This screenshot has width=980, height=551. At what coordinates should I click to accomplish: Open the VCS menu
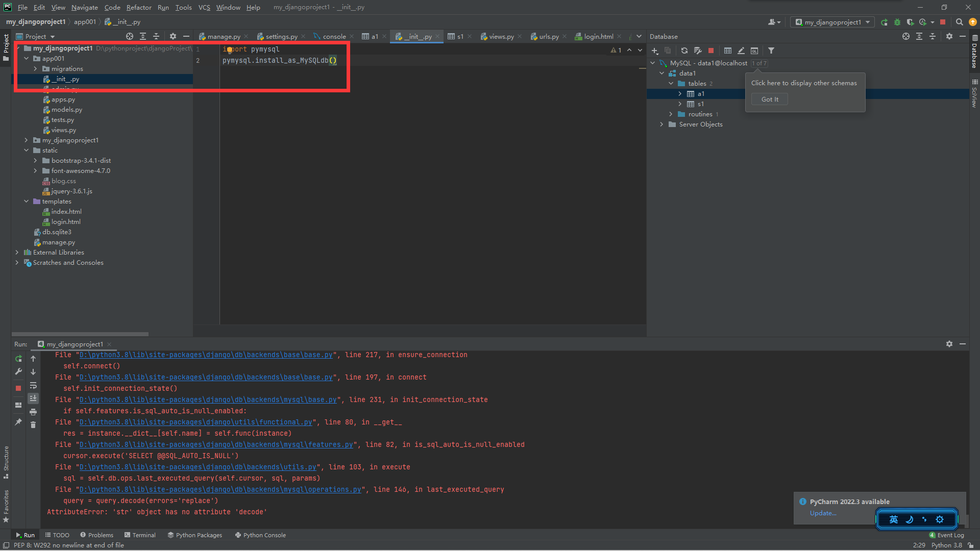tap(204, 7)
